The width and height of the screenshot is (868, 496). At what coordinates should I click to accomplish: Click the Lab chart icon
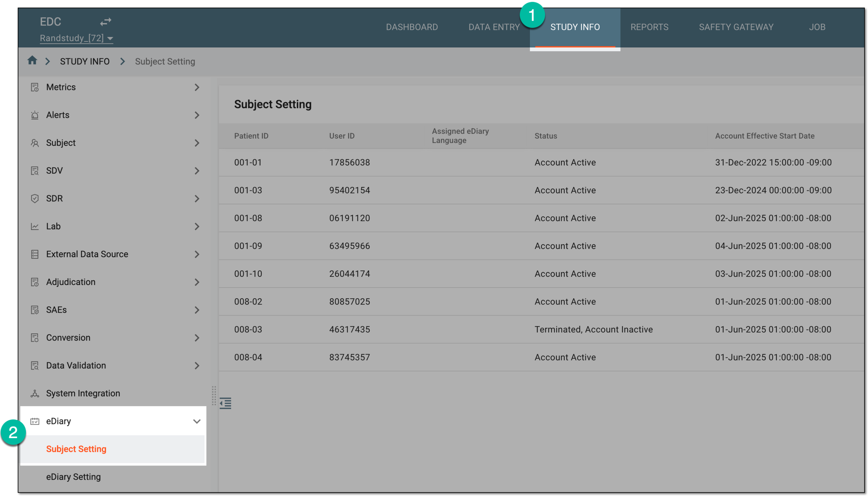pyautogui.click(x=35, y=226)
